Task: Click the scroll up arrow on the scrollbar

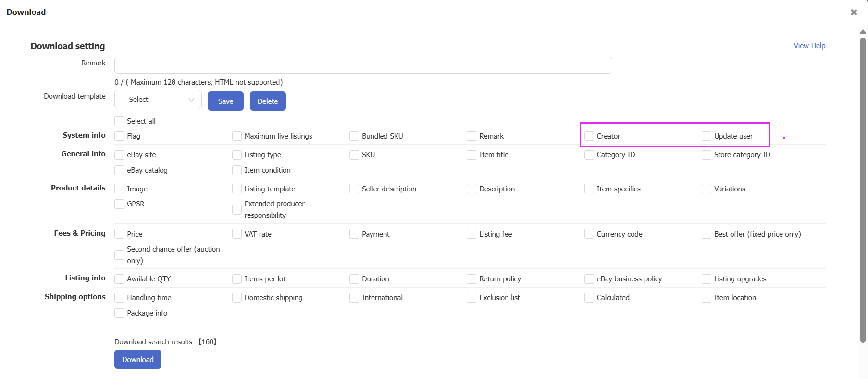Action: tap(863, 32)
